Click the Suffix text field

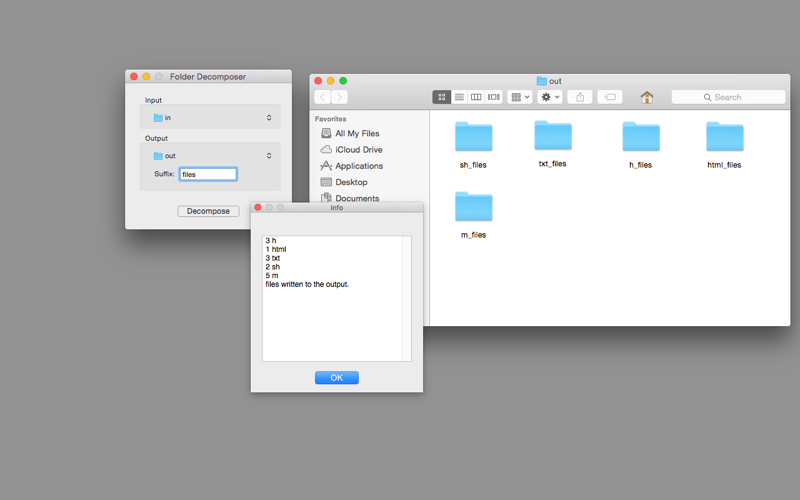pos(208,174)
